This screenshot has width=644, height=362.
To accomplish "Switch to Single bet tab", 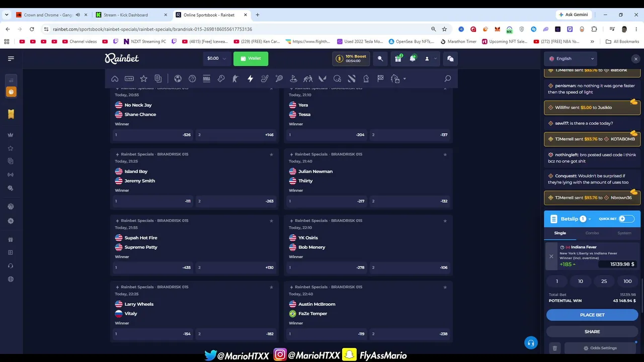I will point(560,233).
